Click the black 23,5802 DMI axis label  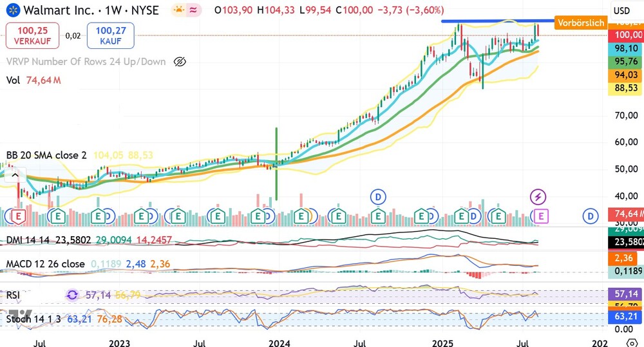click(626, 242)
